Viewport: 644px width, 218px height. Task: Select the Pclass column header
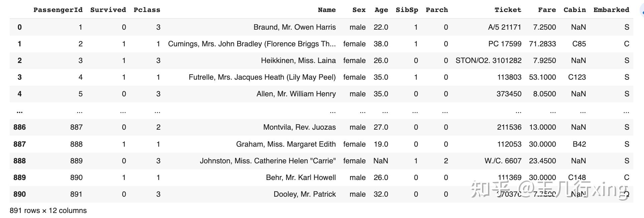(147, 10)
